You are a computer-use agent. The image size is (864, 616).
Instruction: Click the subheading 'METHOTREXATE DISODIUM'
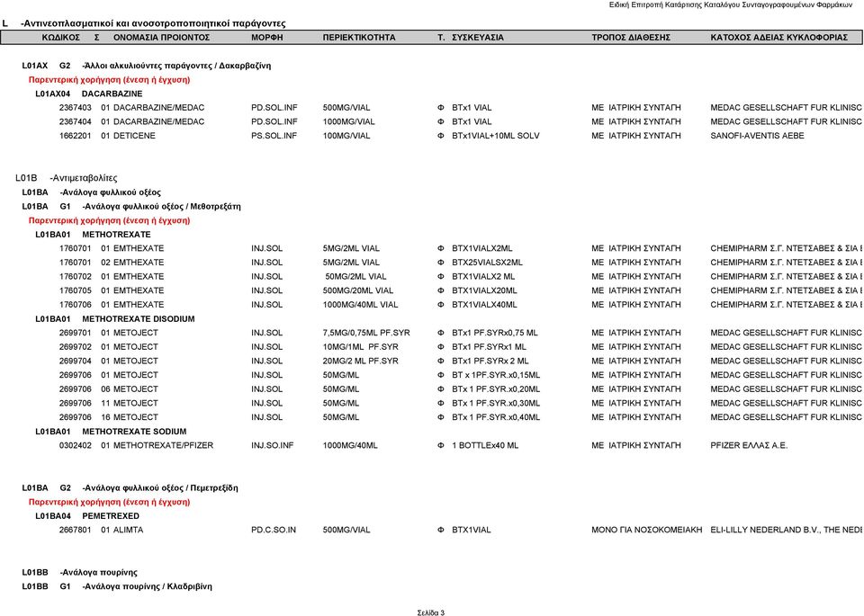click(x=139, y=318)
